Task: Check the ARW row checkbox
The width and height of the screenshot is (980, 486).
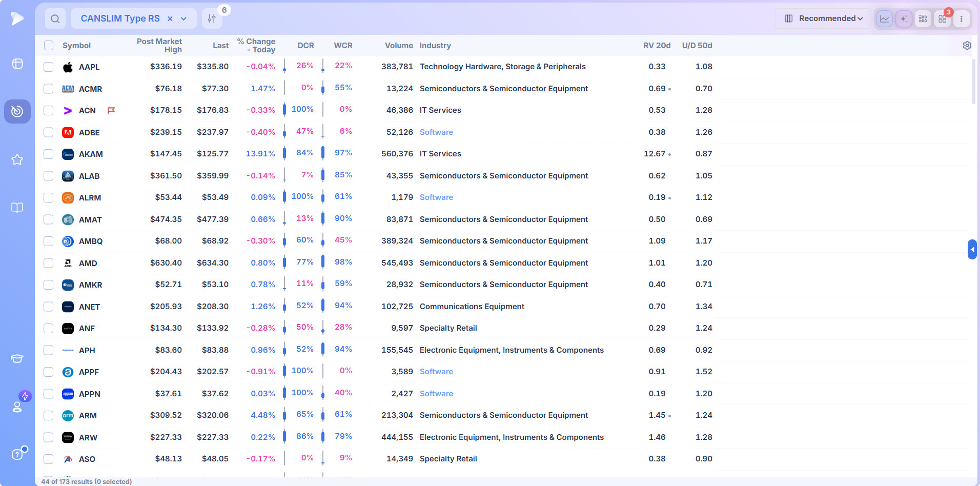Action: pyautogui.click(x=49, y=437)
